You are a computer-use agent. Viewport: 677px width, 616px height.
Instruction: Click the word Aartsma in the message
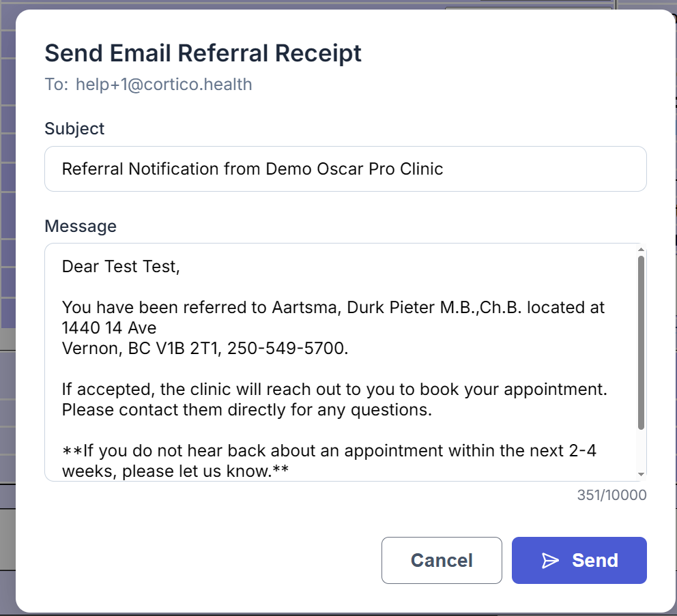[x=306, y=308]
